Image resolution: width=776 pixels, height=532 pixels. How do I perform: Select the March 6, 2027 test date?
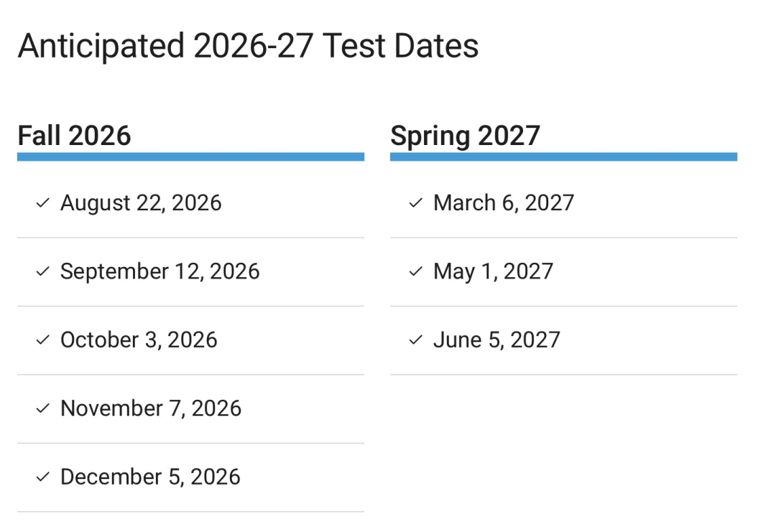coord(504,203)
